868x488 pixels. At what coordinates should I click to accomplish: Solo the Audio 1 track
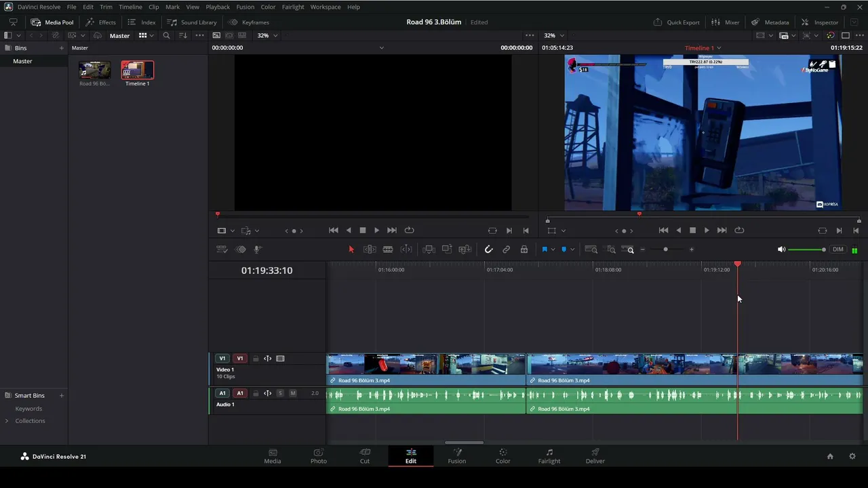[280, 393]
